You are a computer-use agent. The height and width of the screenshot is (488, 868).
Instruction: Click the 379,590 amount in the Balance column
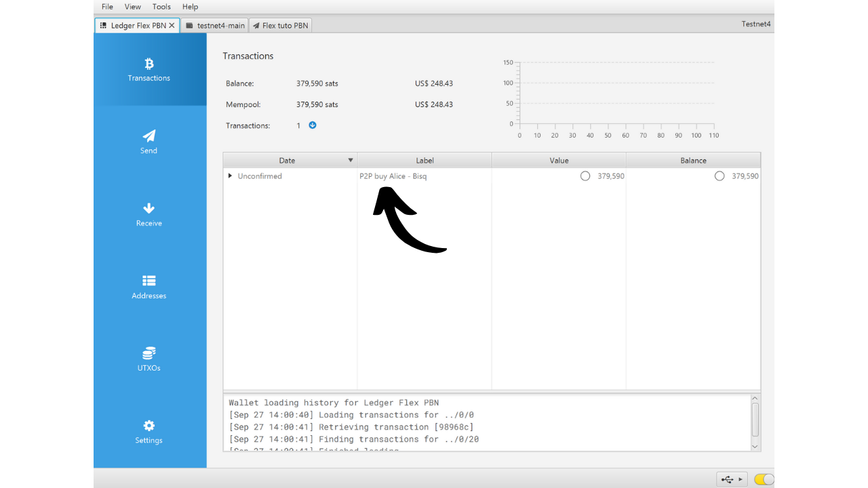click(745, 176)
